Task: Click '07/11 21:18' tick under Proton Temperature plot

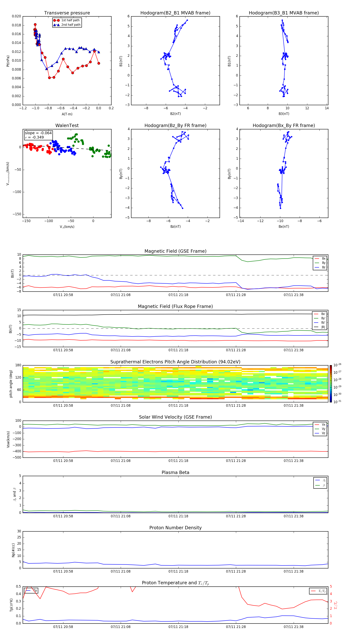Action: click(x=178, y=627)
